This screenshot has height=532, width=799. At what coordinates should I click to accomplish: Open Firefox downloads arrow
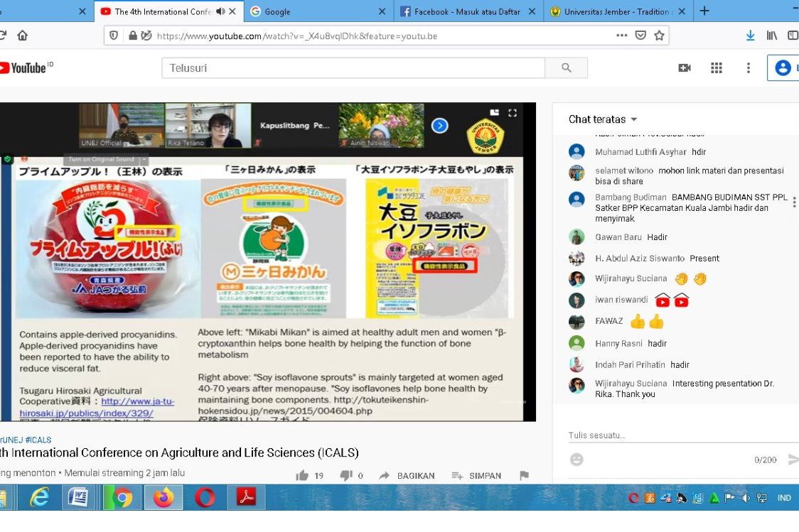click(750, 36)
